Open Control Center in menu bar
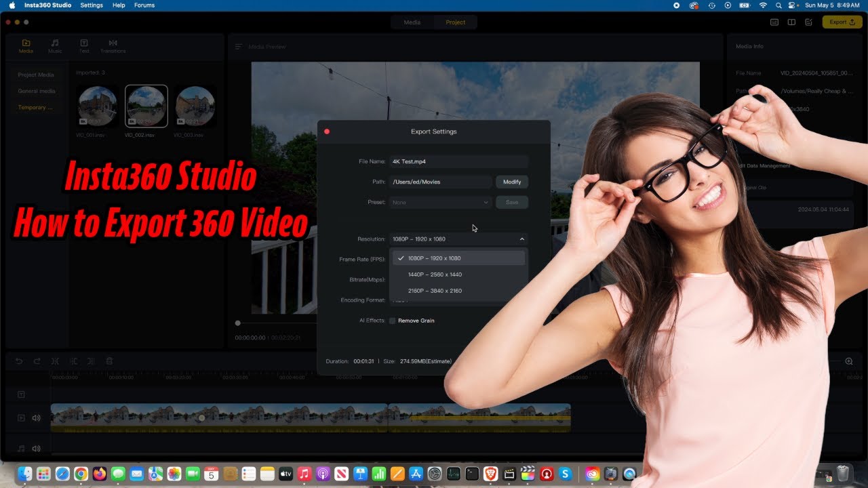The height and width of the screenshot is (488, 868). click(x=792, y=5)
